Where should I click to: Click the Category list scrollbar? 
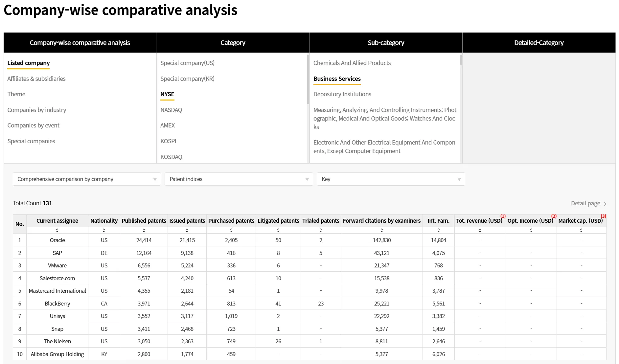click(308, 80)
